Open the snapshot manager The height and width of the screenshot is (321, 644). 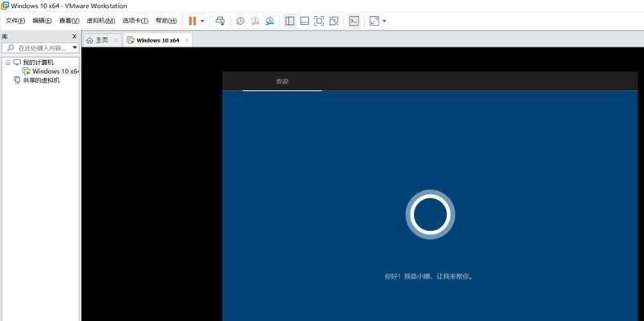[269, 21]
